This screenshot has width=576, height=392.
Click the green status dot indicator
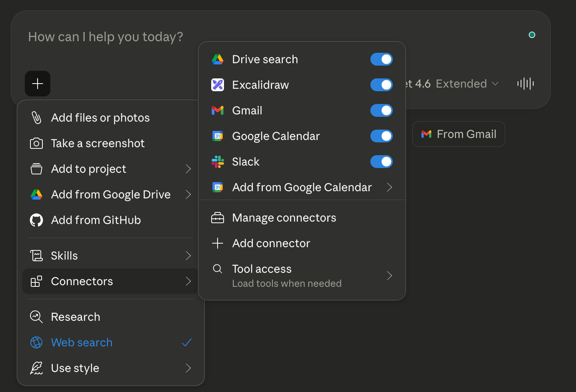click(x=532, y=35)
